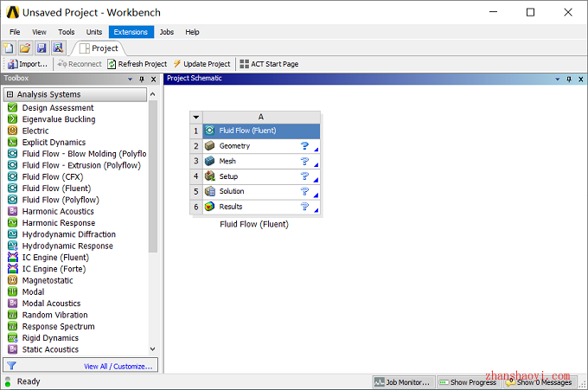Open the ACT Start Page
The height and width of the screenshot is (390, 588).
pyautogui.click(x=269, y=64)
